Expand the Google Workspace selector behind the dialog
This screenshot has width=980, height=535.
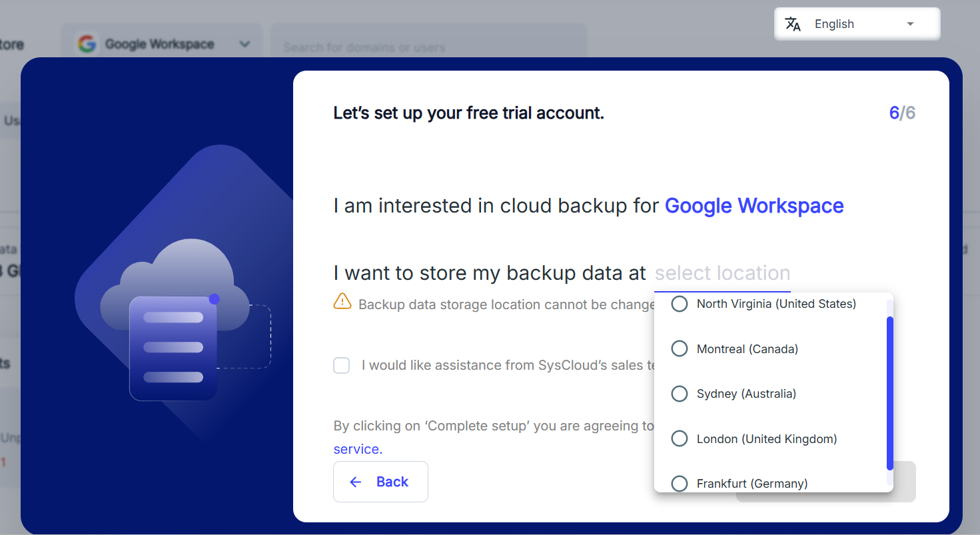(162, 45)
